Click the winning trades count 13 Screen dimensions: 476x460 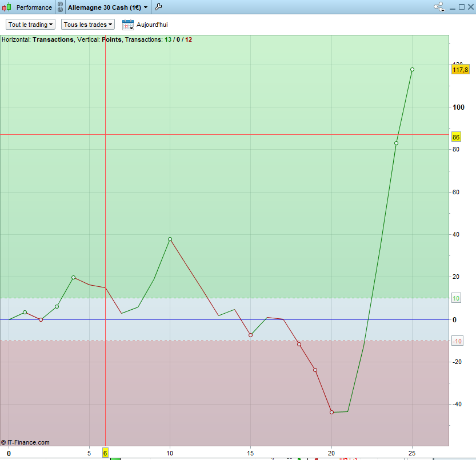pyautogui.click(x=168, y=39)
